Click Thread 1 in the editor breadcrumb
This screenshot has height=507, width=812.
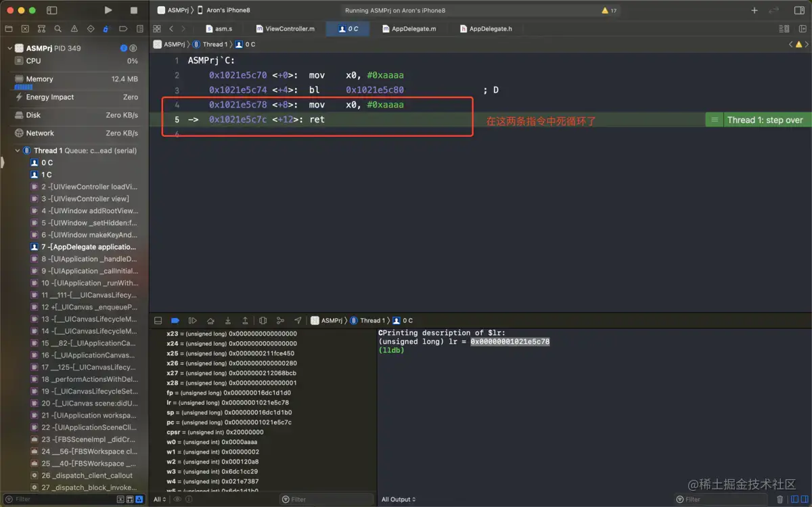click(x=210, y=44)
